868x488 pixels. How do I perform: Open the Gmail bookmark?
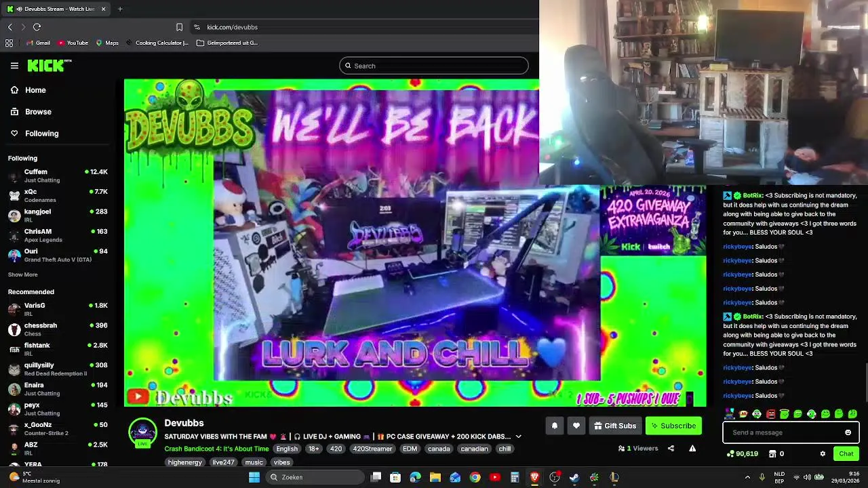click(x=38, y=43)
